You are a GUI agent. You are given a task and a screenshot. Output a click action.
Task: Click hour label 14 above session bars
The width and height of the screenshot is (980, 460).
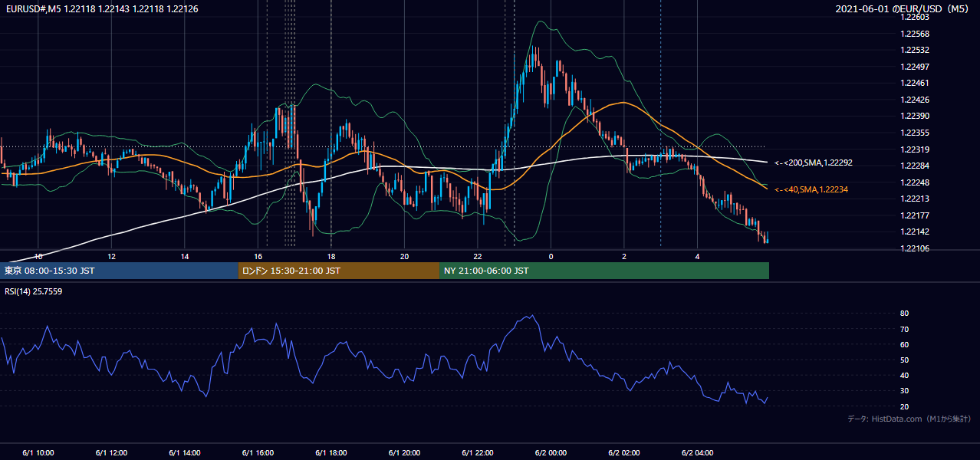pos(185,256)
